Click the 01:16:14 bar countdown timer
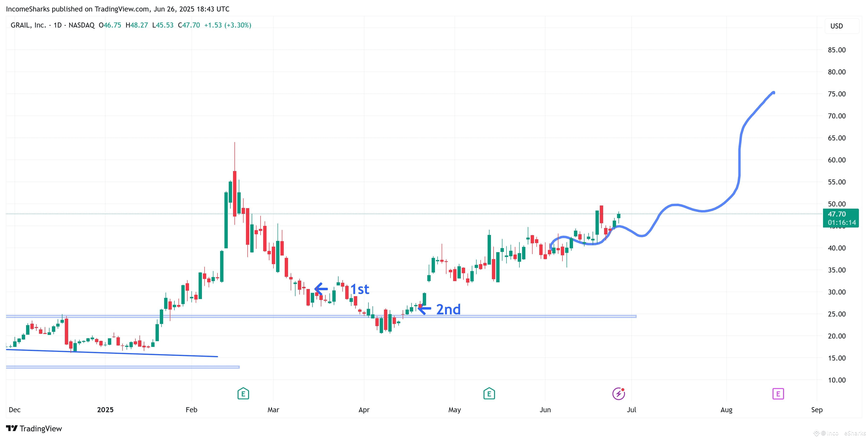 coord(841,223)
